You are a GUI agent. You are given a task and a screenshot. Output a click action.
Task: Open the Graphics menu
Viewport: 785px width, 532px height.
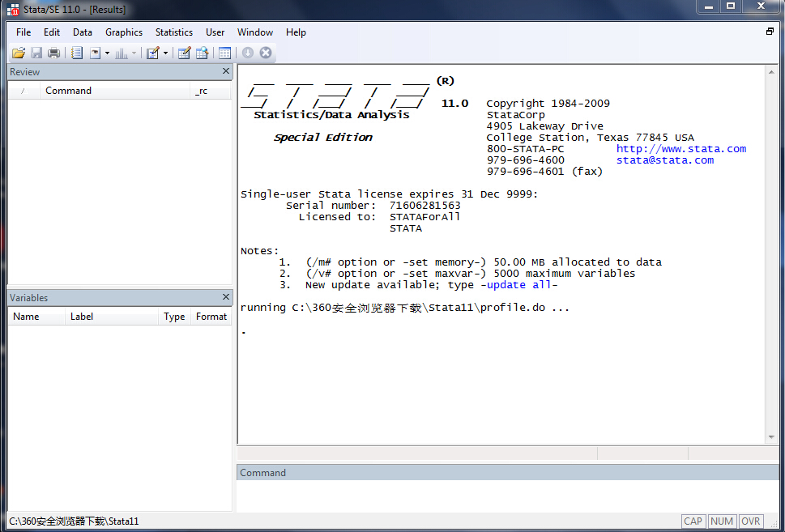click(123, 32)
